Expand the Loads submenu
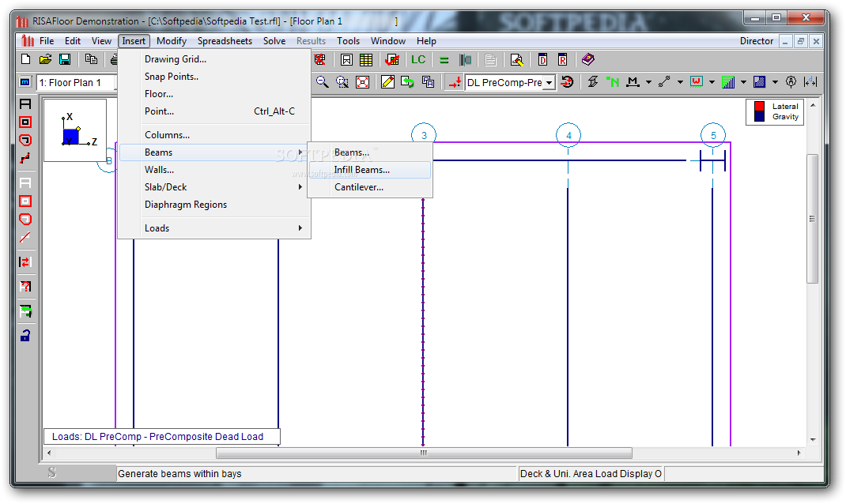 (x=213, y=228)
